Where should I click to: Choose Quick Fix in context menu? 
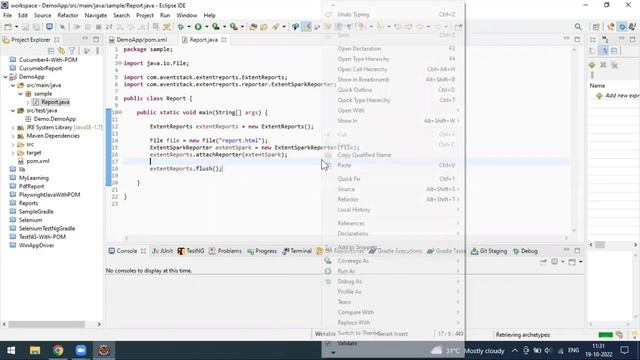(393, 179)
